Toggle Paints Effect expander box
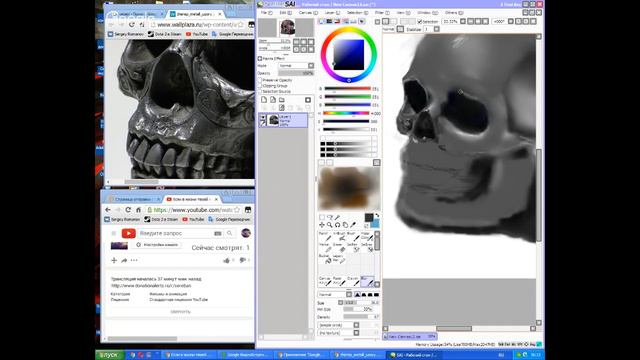This screenshot has height=360, width=640. tap(260, 58)
